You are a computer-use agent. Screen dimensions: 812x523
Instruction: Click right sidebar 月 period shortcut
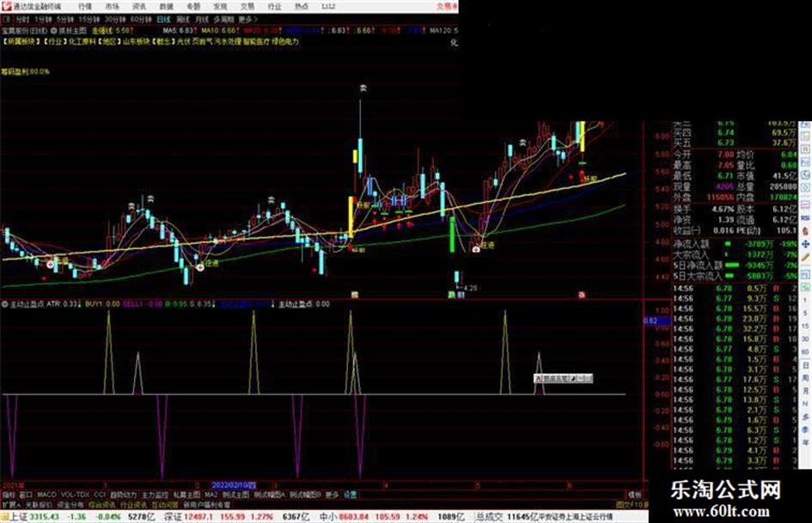(805, 391)
